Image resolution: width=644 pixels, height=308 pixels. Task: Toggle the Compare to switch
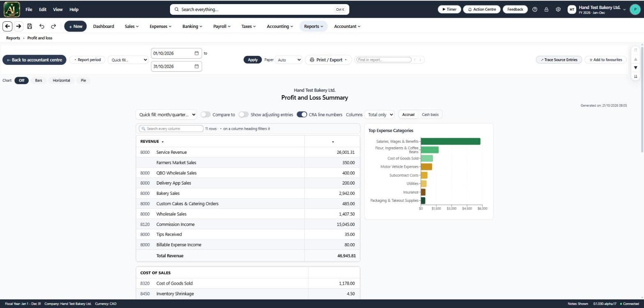click(x=205, y=115)
